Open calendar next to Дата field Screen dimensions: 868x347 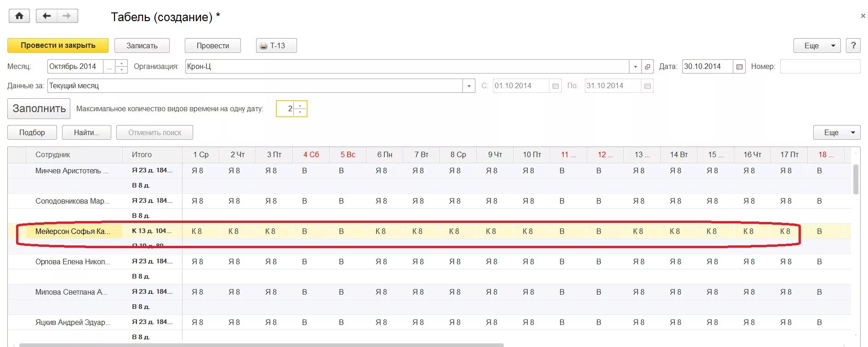coord(739,67)
